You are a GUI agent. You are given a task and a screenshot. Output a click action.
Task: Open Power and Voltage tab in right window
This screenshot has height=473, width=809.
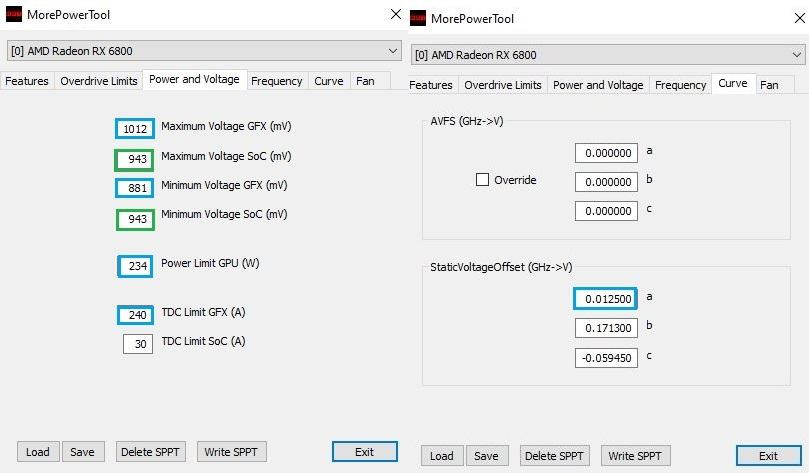click(x=598, y=85)
